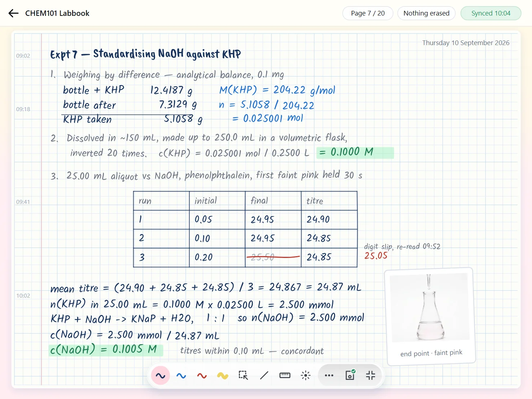
Task: Click the 09:02 timestamp in the margin
Action: pos(23,56)
